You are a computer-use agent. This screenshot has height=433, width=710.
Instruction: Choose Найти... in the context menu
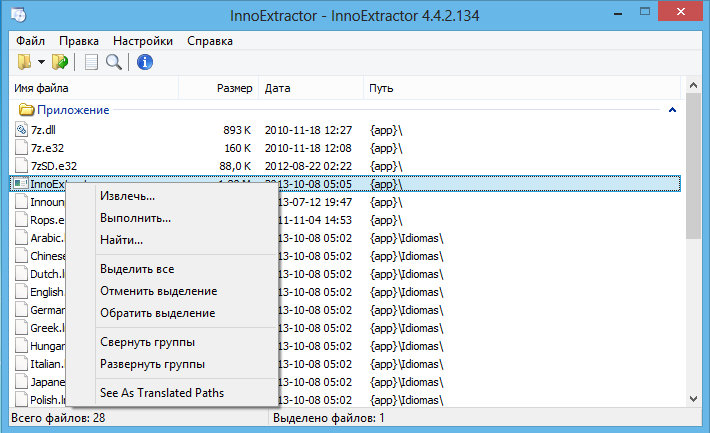click(x=121, y=240)
